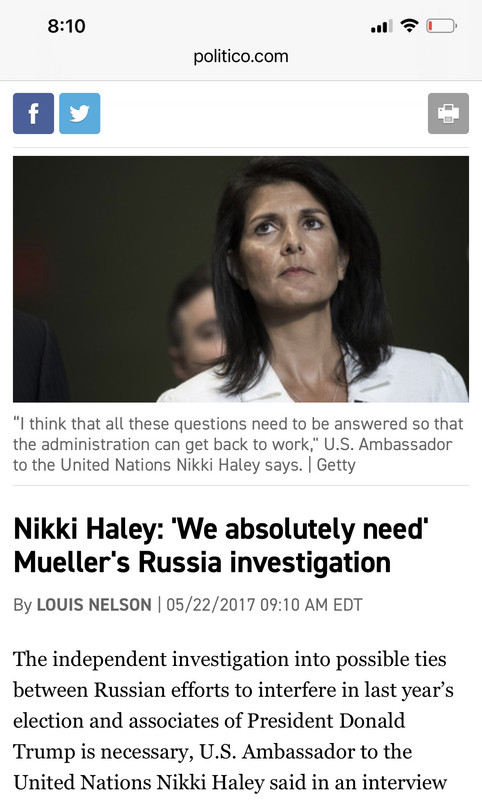Share the article on Facebook
The width and height of the screenshot is (482, 800).
click(33, 113)
